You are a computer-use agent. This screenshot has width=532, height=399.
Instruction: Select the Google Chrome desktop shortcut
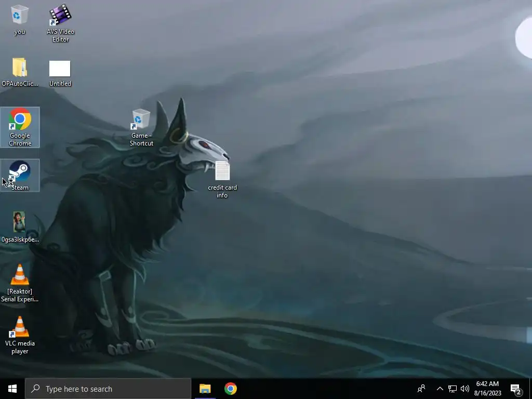20,127
